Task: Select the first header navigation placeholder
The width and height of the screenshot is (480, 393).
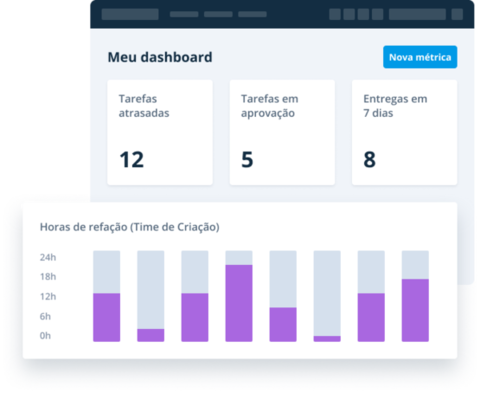Action: [184, 14]
